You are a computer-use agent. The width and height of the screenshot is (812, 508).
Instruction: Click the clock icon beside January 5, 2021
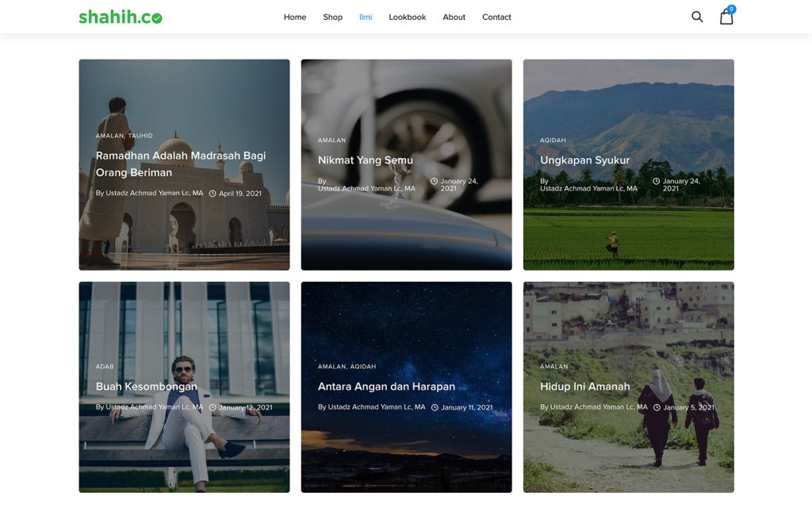tap(657, 407)
